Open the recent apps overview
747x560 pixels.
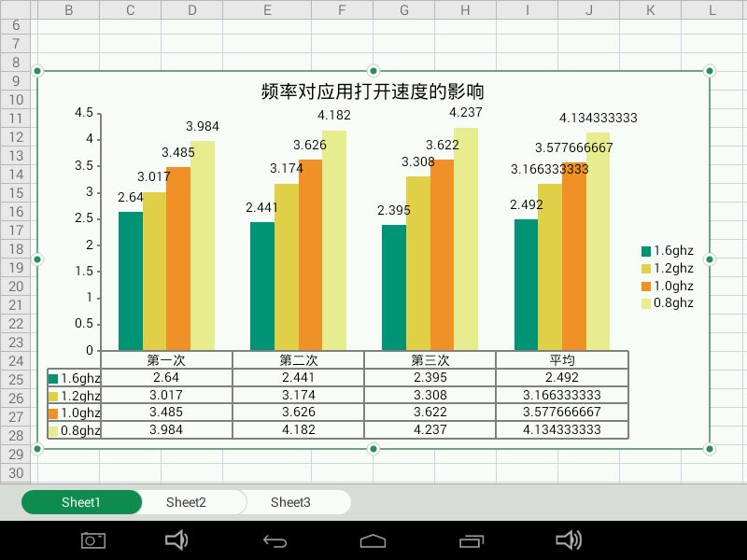[x=472, y=541]
